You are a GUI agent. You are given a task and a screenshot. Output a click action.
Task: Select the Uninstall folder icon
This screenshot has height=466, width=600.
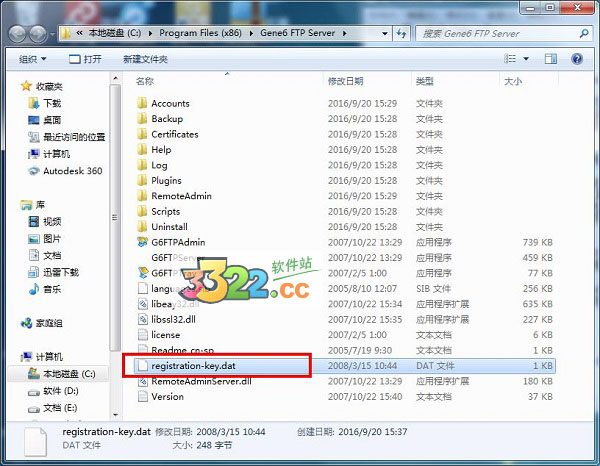[x=142, y=226]
